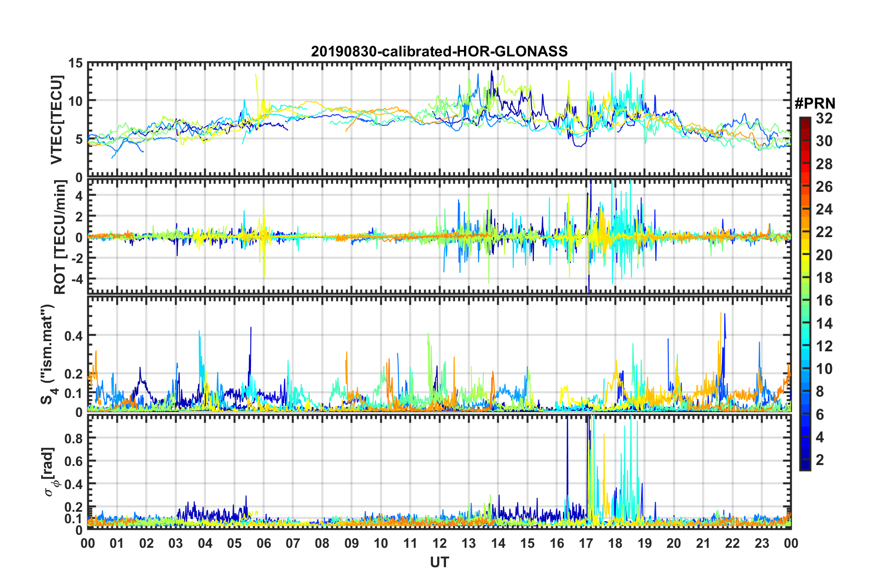
Task: Click the sigma phi axis tick 0.6
Action: click(x=73, y=461)
